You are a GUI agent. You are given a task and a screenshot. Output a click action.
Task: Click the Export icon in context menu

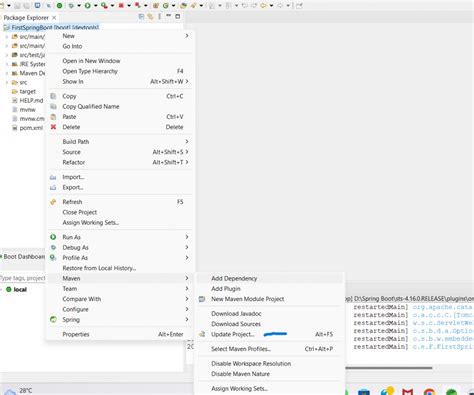[x=53, y=187]
